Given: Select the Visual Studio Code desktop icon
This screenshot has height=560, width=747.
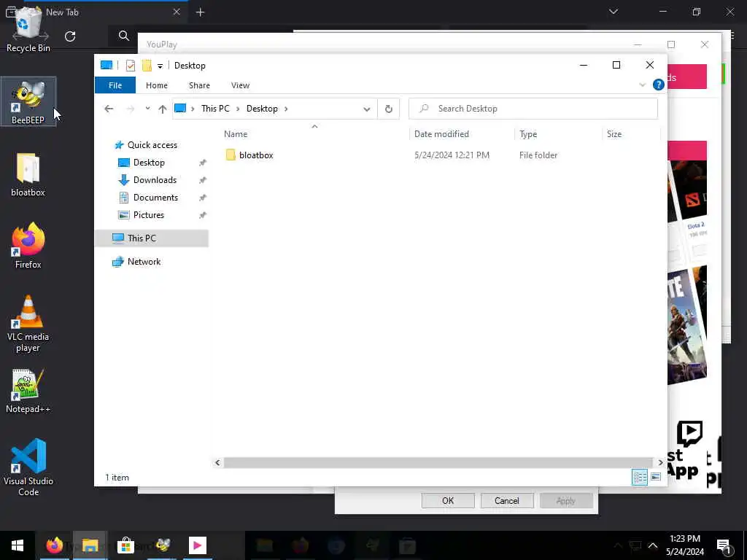Looking at the screenshot, I should click(x=28, y=467).
